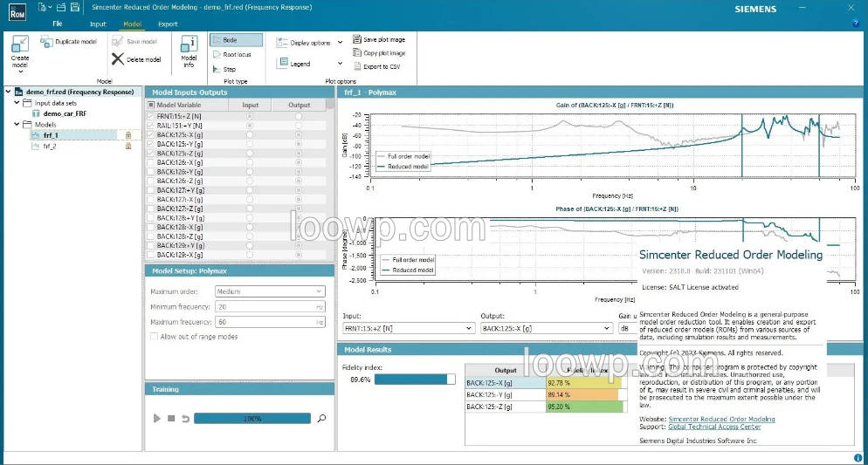Screen dimensions: 868x465
Task: Click the Copy plot image icon
Action: (x=357, y=52)
